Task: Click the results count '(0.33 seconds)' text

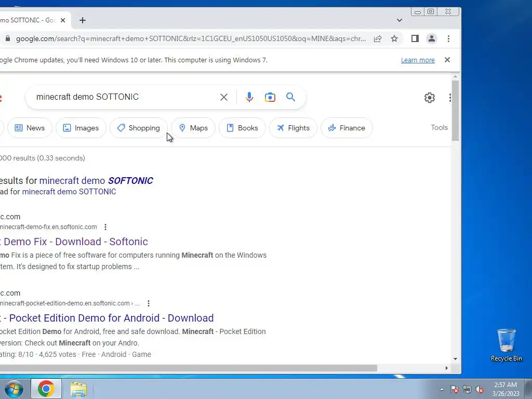Action: tap(61, 158)
